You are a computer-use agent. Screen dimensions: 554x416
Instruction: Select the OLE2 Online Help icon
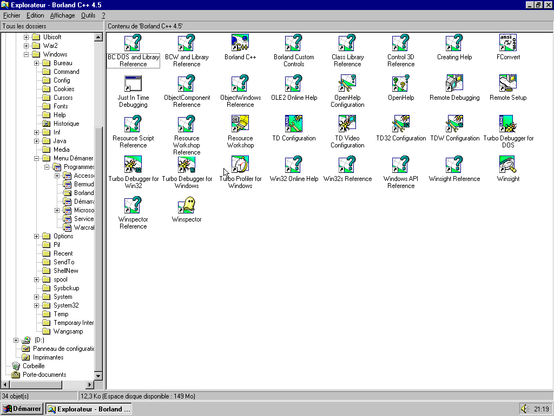[294, 83]
